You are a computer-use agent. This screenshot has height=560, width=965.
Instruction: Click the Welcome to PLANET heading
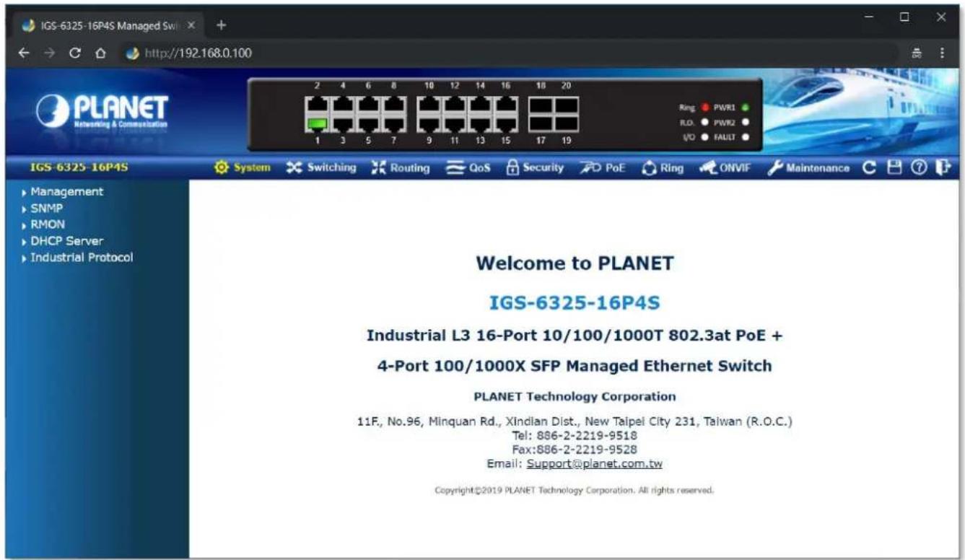click(x=575, y=263)
